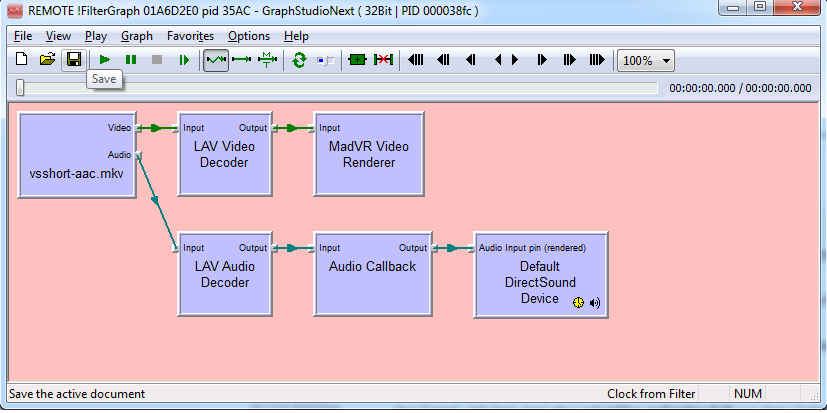
Task: Seek backward with triple-bar left arrow
Action: pyautogui.click(x=416, y=60)
